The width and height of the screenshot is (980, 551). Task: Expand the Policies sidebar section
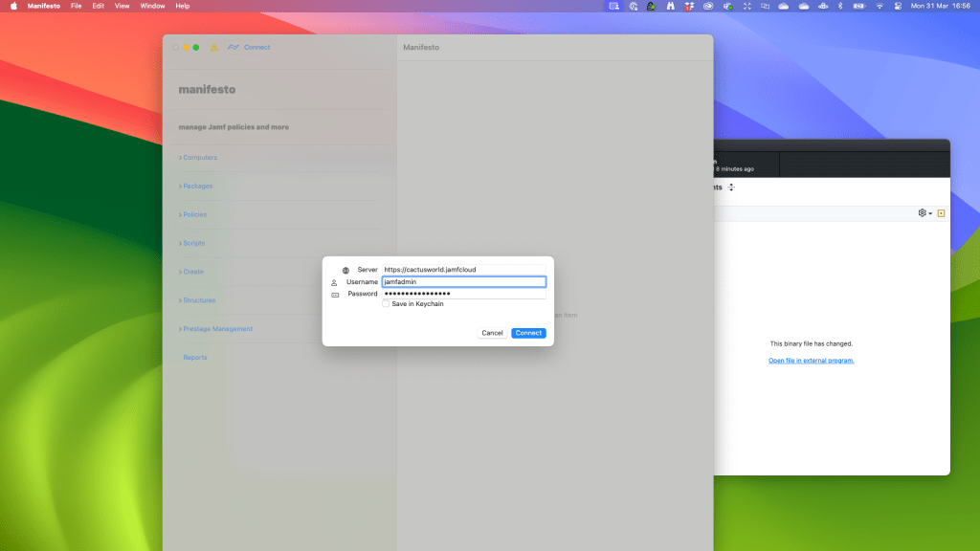click(193, 214)
